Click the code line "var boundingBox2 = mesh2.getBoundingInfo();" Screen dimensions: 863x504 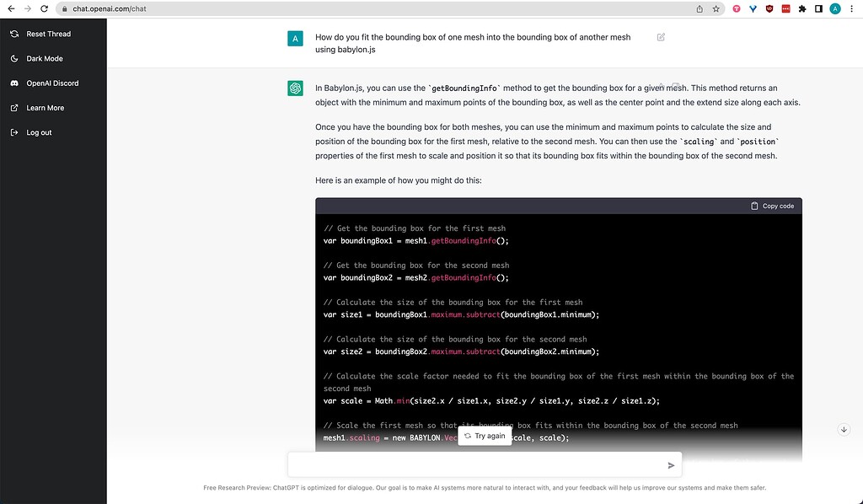(416, 278)
